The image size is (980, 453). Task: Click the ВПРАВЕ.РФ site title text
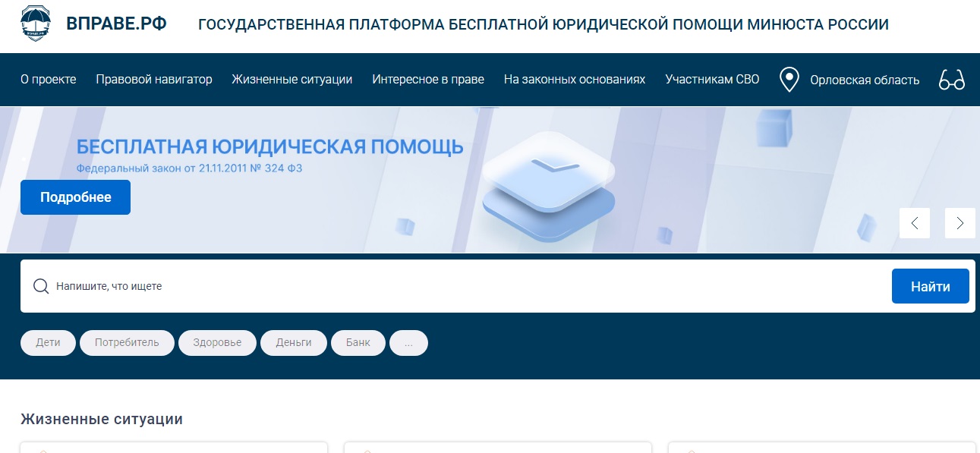pyautogui.click(x=116, y=24)
